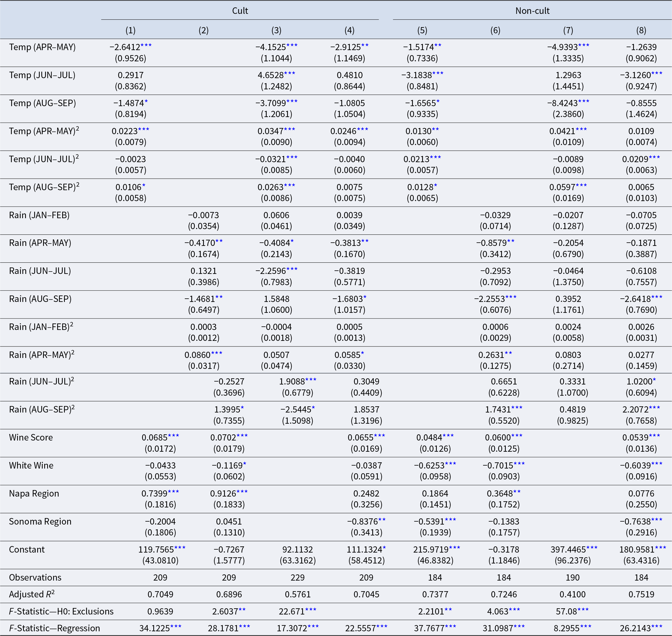Screen dimensions: 672x636
Task: Click the Sonoma Region row label
Action: pyautogui.click(x=40, y=521)
